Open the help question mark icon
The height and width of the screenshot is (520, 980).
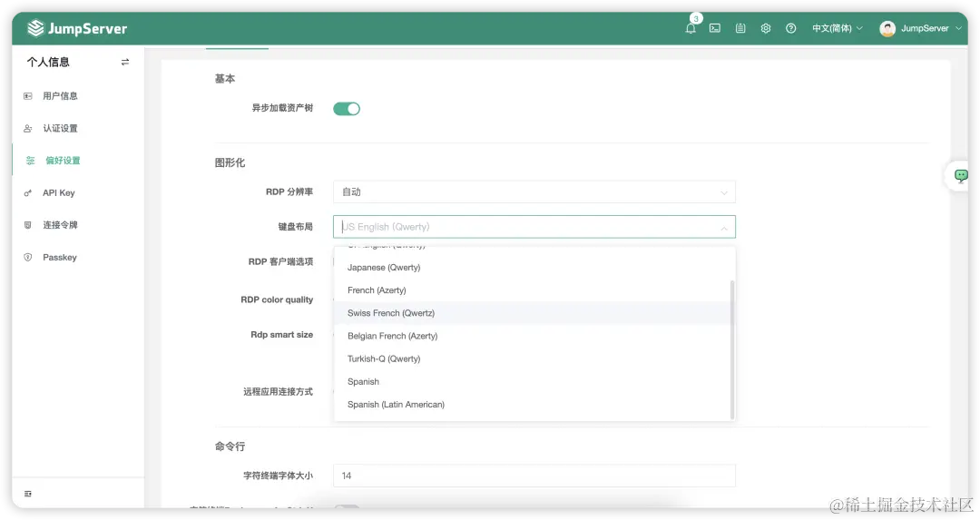click(790, 28)
